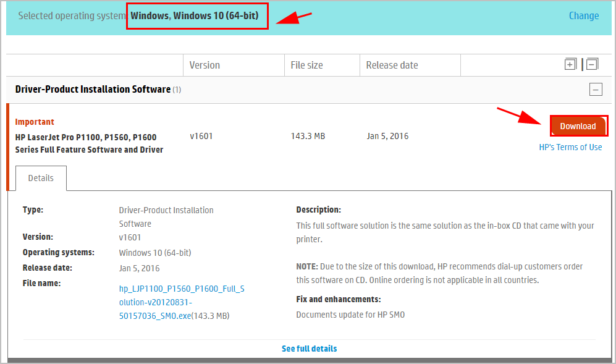Click the Release date column header

point(392,64)
